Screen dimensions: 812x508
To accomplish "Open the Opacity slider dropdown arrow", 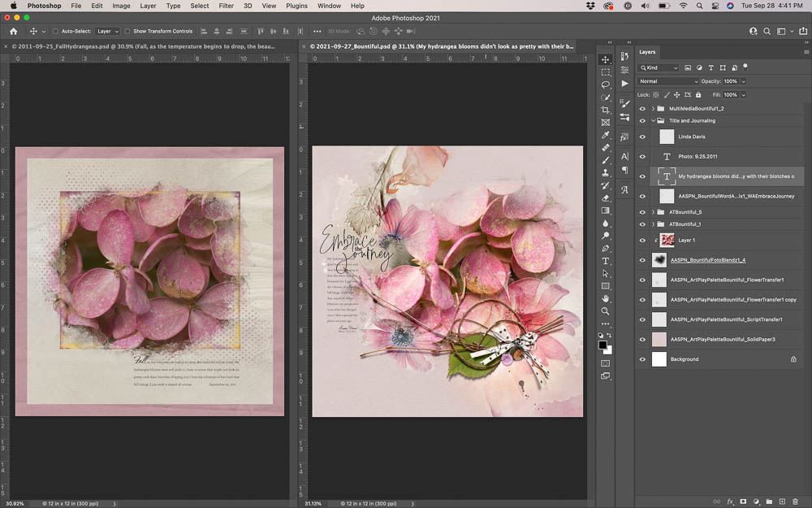I will pos(744,81).
